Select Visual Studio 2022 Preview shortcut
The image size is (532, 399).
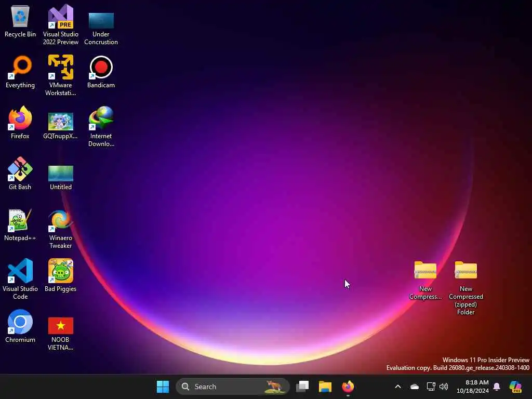(61, 24)
